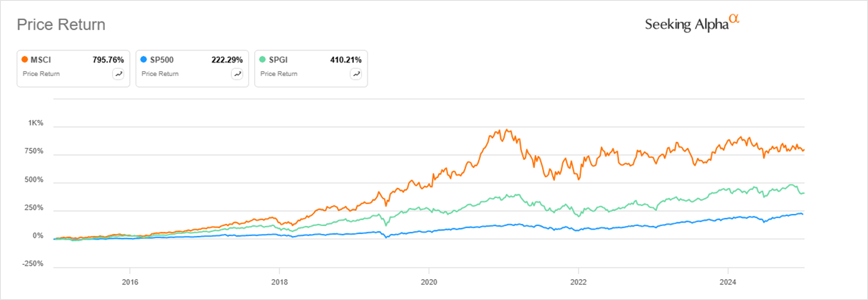Click the 2016 marker on the time axis
Screen dimensions: 868x300
click(x=130, y=282)
